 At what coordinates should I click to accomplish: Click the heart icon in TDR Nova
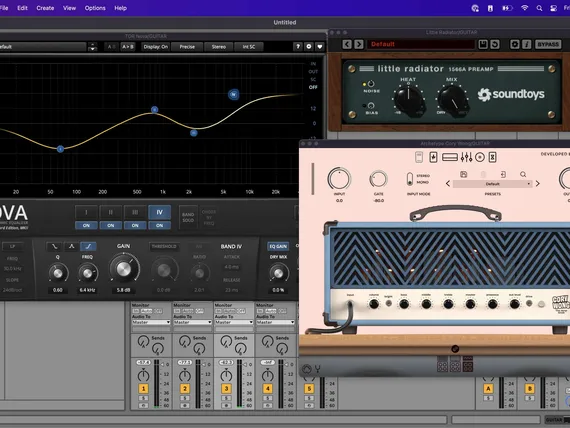coord(320,47)
